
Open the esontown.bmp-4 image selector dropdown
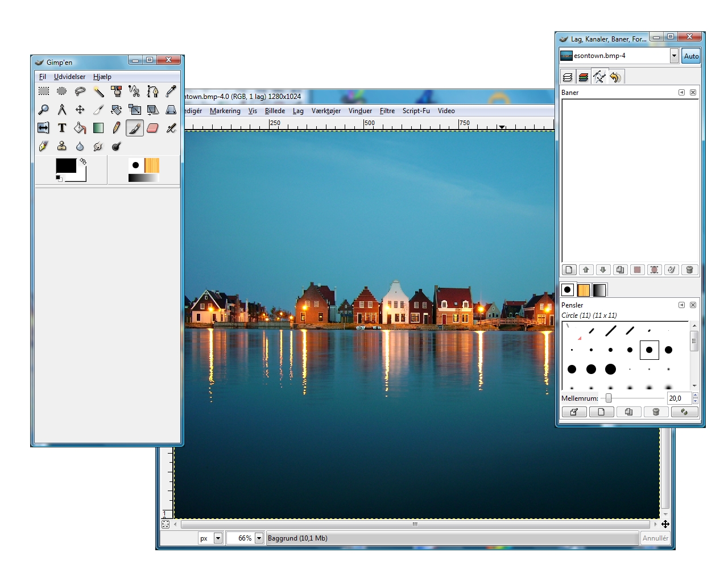(x=674, y=56)
